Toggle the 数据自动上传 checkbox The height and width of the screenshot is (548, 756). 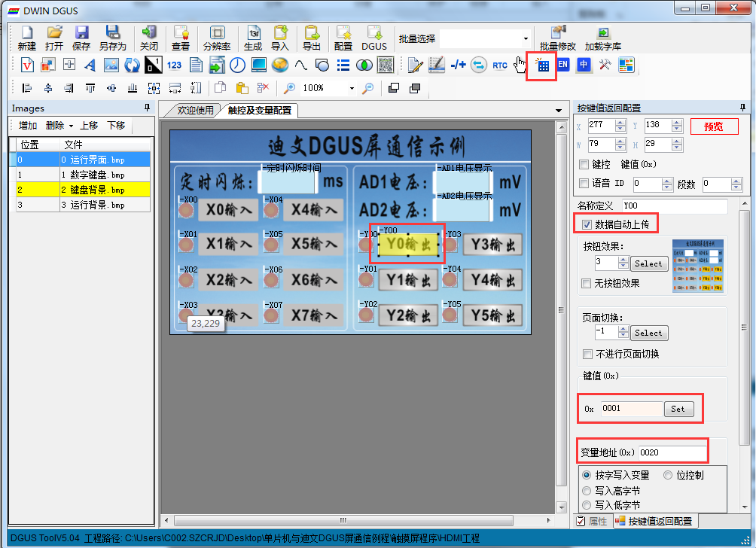587,224
